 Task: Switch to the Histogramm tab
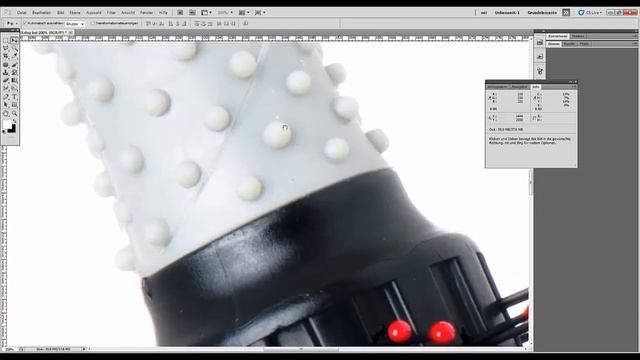[498, 87]
